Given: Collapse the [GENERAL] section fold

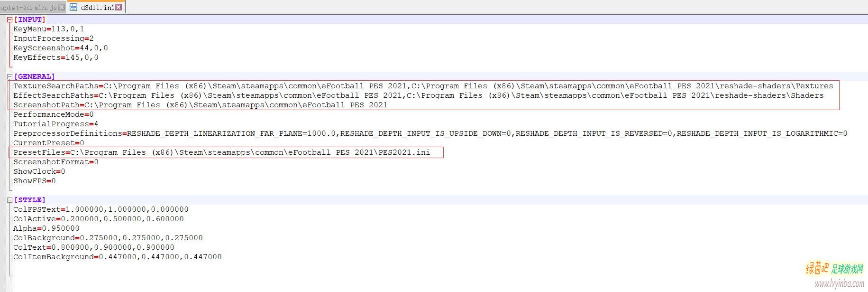Looking at the screenshot, I should tap(9, 76).
